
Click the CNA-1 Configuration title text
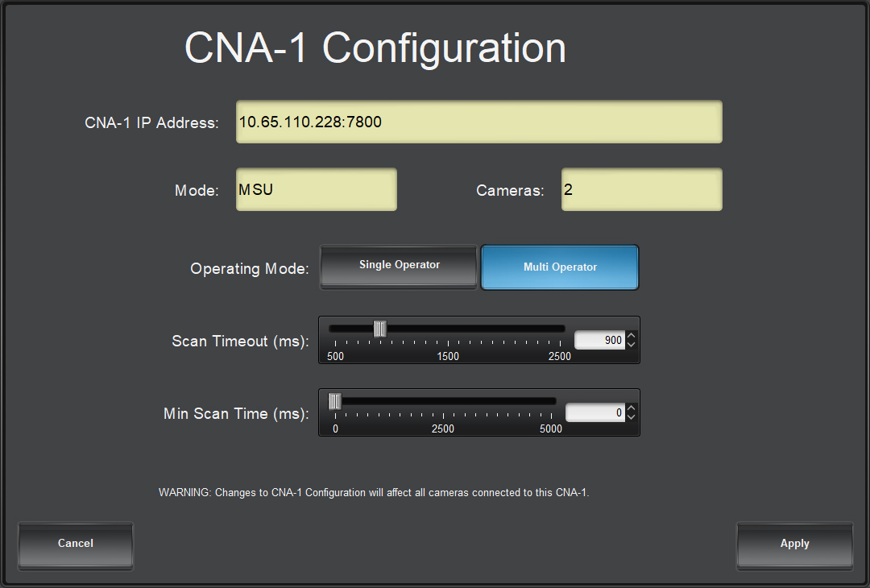pos(375,48)
